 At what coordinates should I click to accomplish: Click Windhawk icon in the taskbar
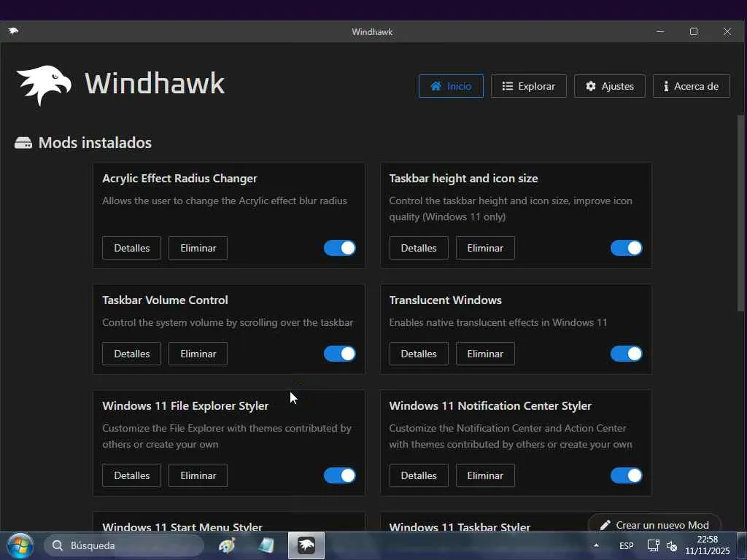pyautogui.click(x=306, y=545)
